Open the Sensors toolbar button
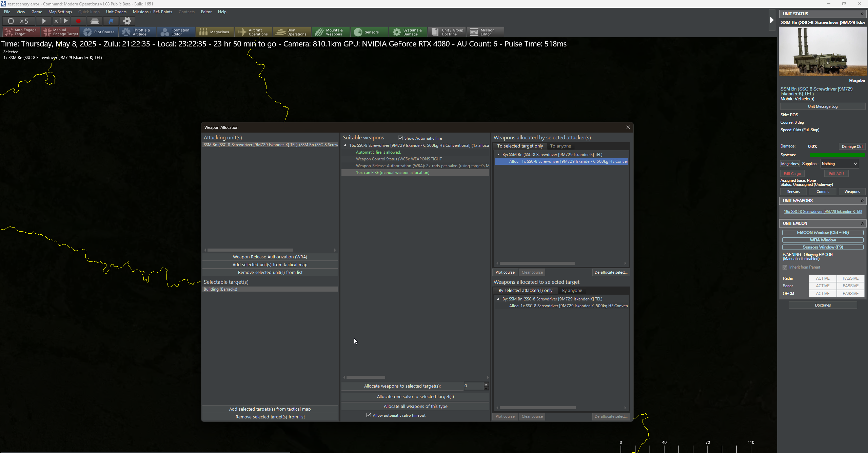 tap(369, 32)
